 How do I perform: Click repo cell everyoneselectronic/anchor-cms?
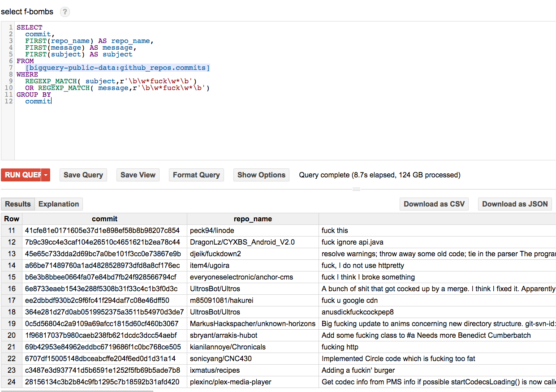coord(253,277)
